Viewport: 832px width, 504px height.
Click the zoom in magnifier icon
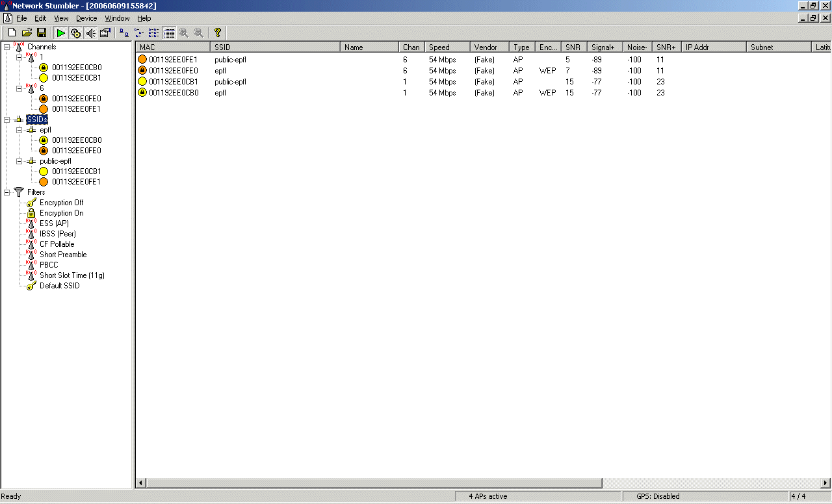point(184,32)
